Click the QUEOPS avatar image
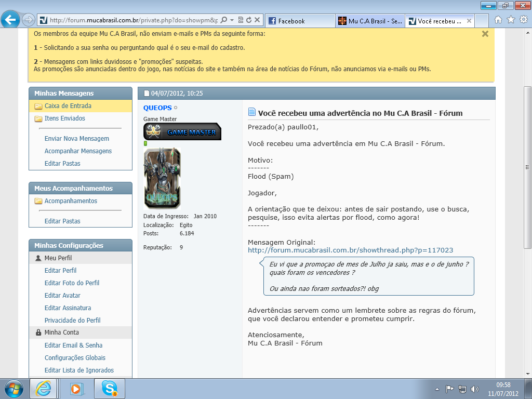532x399 pixels. (162, 178)
